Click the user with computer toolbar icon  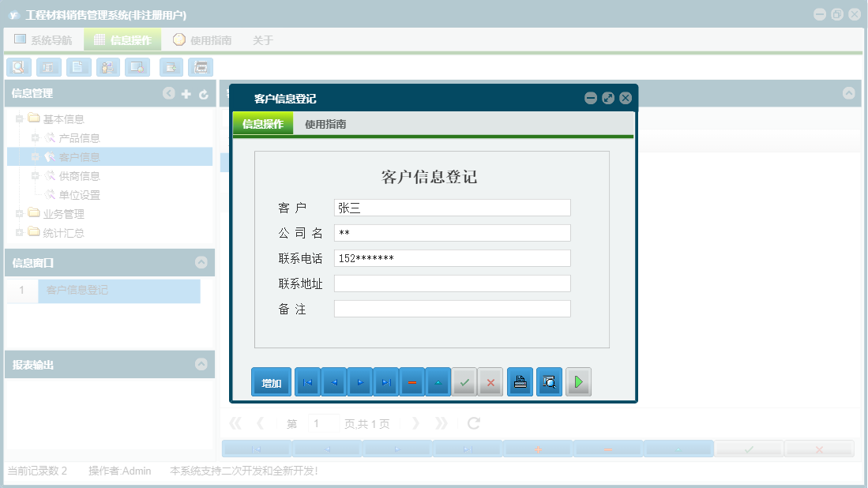108,67
